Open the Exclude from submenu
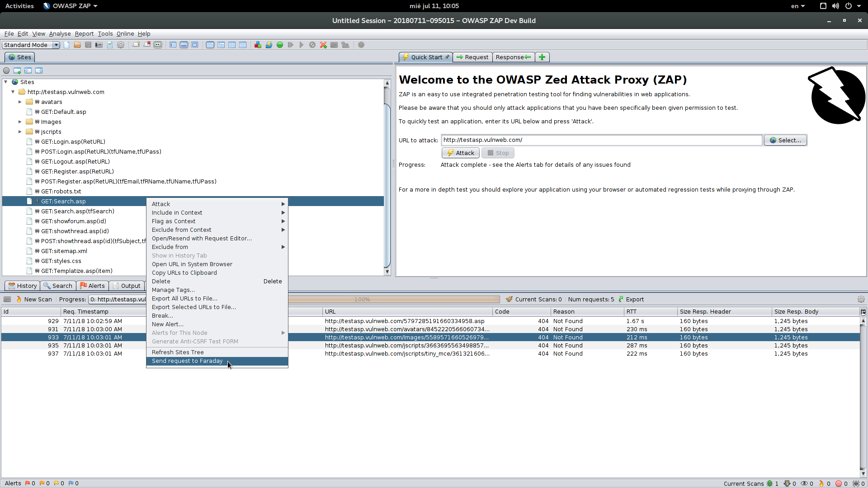Viewport: 868px width, 488px height. tap(217, 247)
